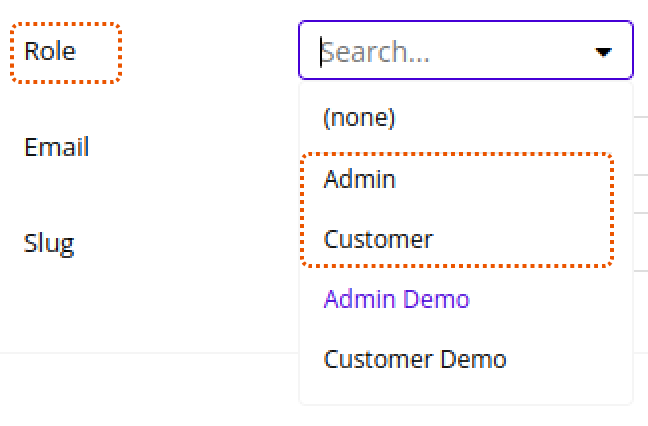
Task: Click the Role field label
Action: point(50,51)
